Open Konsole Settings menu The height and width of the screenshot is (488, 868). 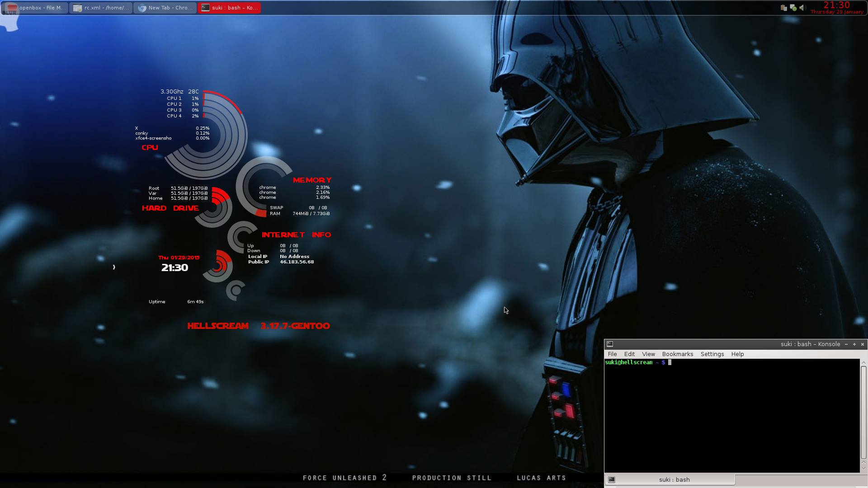click(x=712, y=354)
